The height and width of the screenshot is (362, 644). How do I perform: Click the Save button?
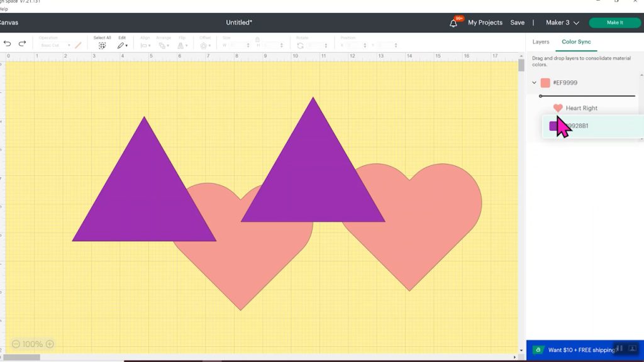(x=517, y=23)
